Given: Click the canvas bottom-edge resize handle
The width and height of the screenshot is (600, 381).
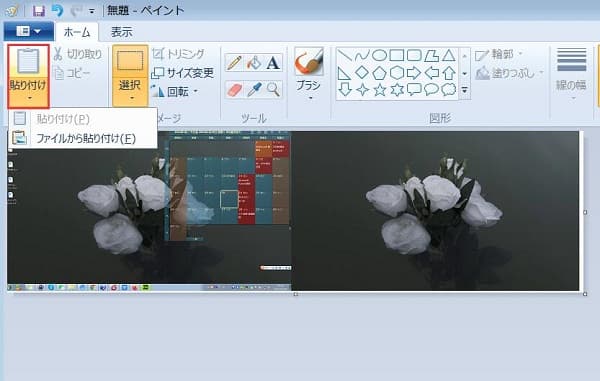Looking at the screenshot, I should (295, 294).
